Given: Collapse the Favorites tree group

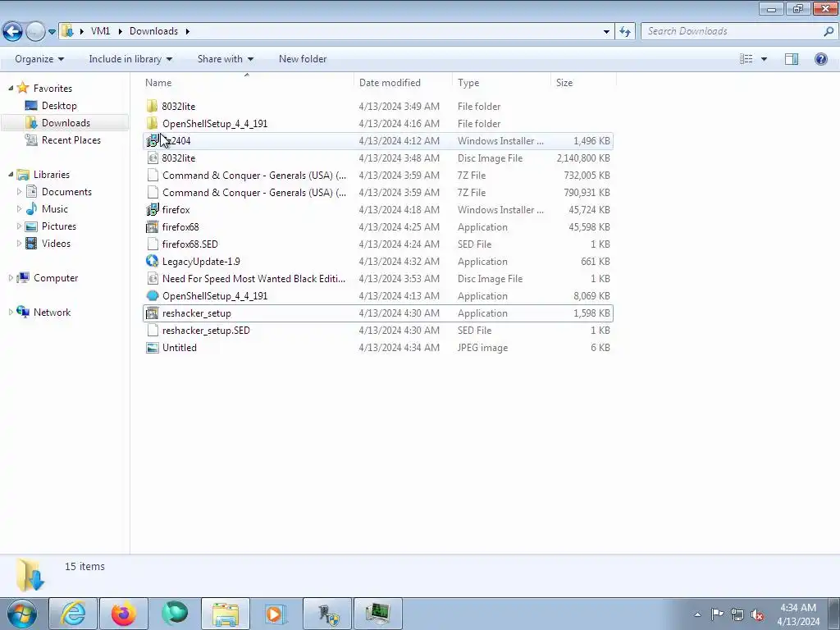Looking at the screenshot, I should (x=11, y=88).
